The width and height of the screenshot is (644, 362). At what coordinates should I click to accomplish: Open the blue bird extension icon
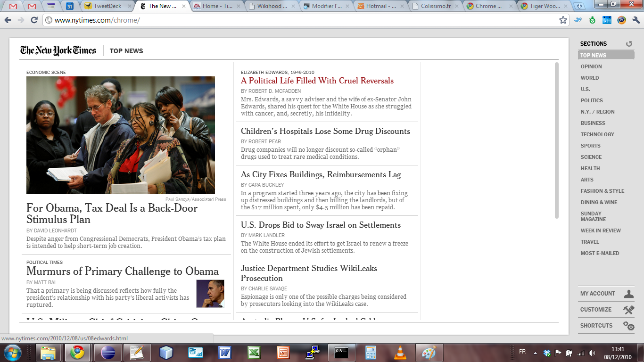pyautogui.click(x=578, y=20)
